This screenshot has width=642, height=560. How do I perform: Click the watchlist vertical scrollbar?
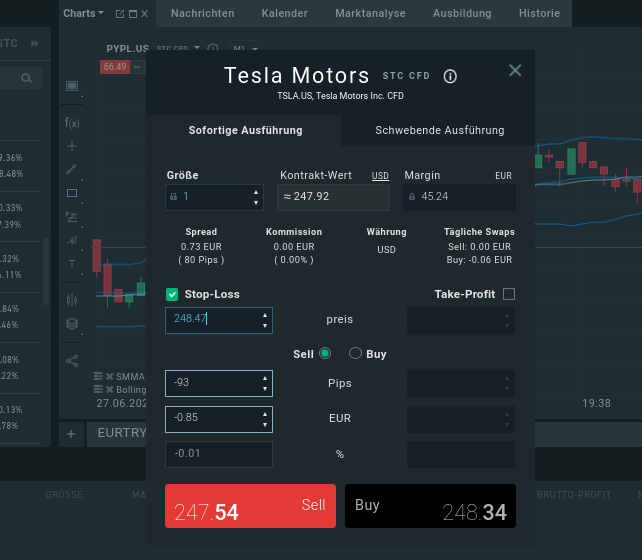[x=46, y=271]
